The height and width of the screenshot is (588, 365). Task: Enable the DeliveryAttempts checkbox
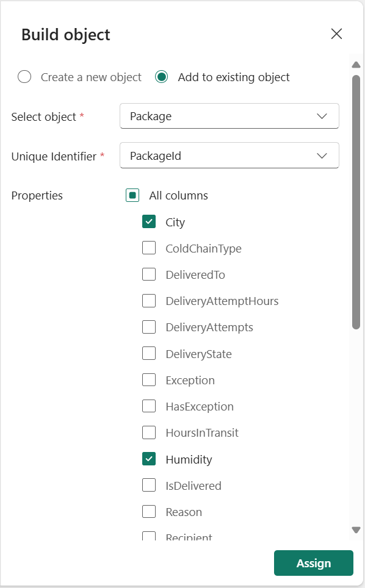click(x=149, y=327)
